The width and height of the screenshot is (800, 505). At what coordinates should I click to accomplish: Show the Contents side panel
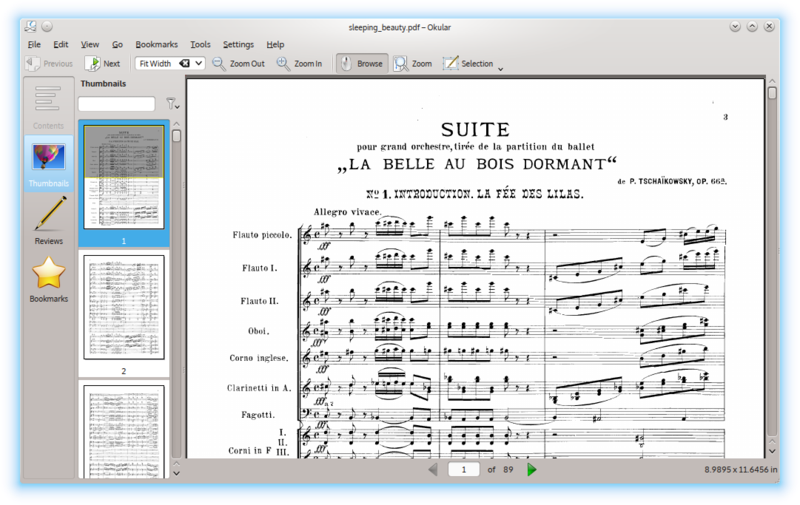[48, 107]
